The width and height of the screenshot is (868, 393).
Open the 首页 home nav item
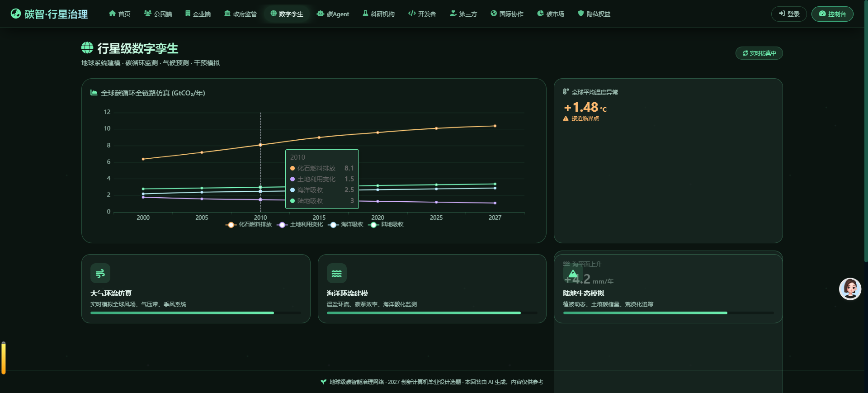click(x=119, y=14)
